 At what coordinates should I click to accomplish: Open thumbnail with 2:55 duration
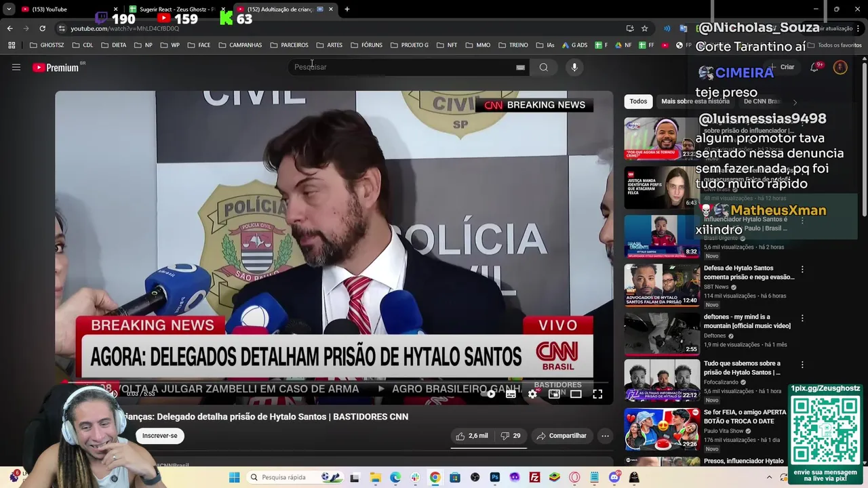pyautogui.click(x=662, y=334)
